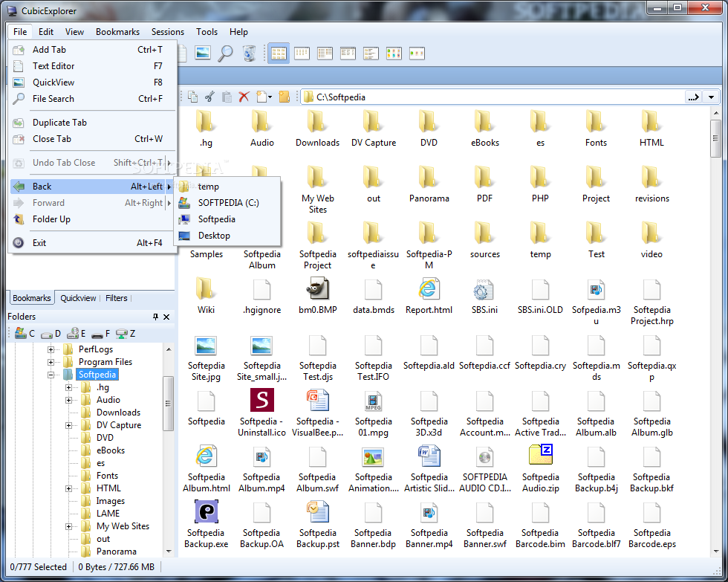Open the new file dropdown arrow
This screenshot has width=728, height=582.
[270, 97]
